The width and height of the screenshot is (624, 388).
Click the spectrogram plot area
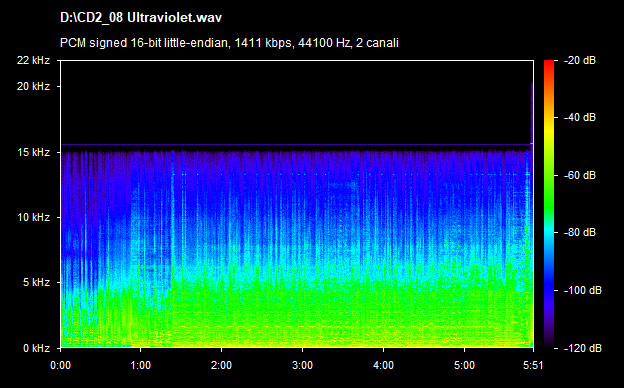(x=297, y=204)
